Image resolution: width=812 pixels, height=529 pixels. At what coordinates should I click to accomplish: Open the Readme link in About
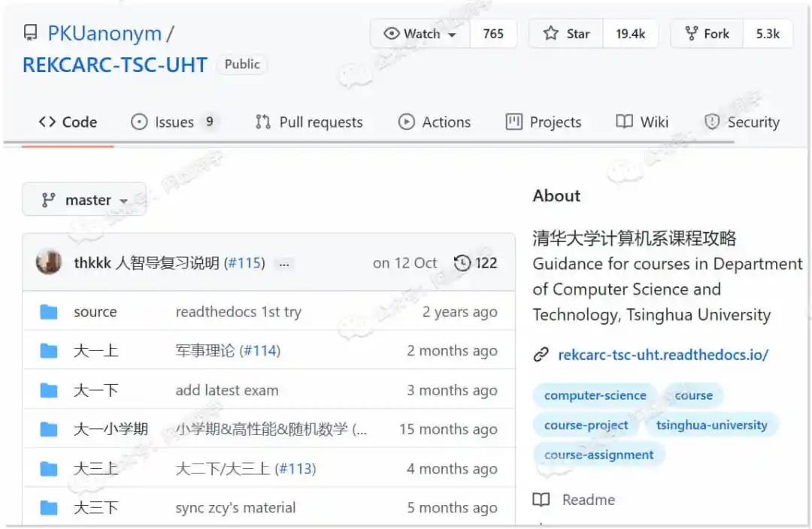[589, 500]
